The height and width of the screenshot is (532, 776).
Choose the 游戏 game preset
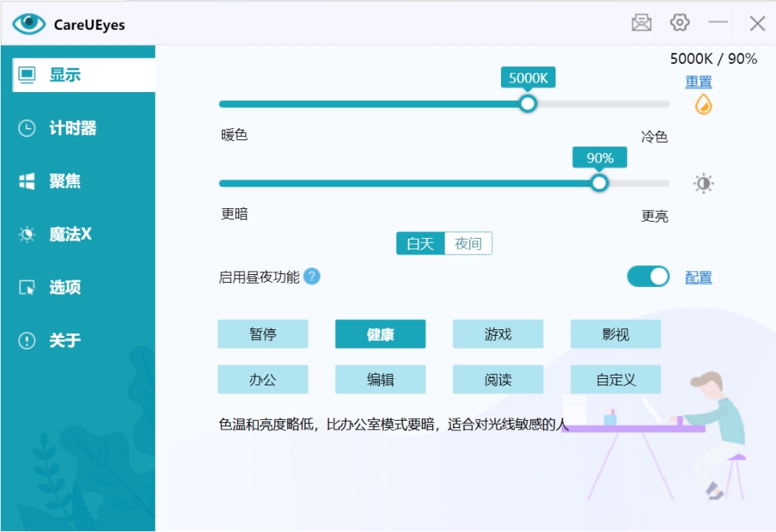coord(498,334)
